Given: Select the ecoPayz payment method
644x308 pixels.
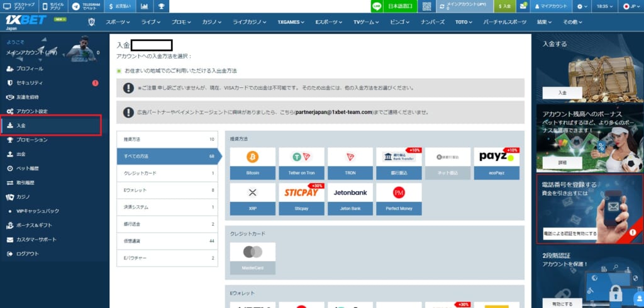Looking at the screenshot, I should click(x=497, y=163).
